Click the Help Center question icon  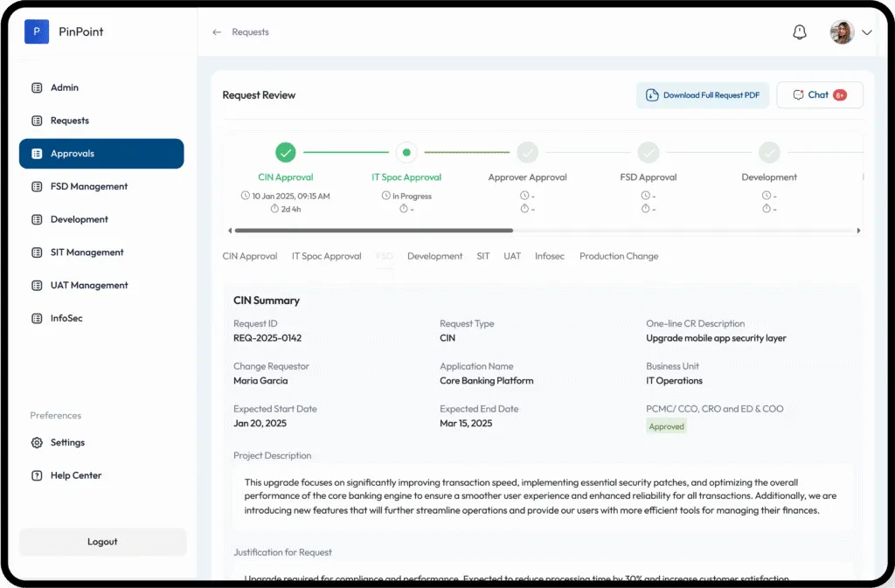pos(37,476)
